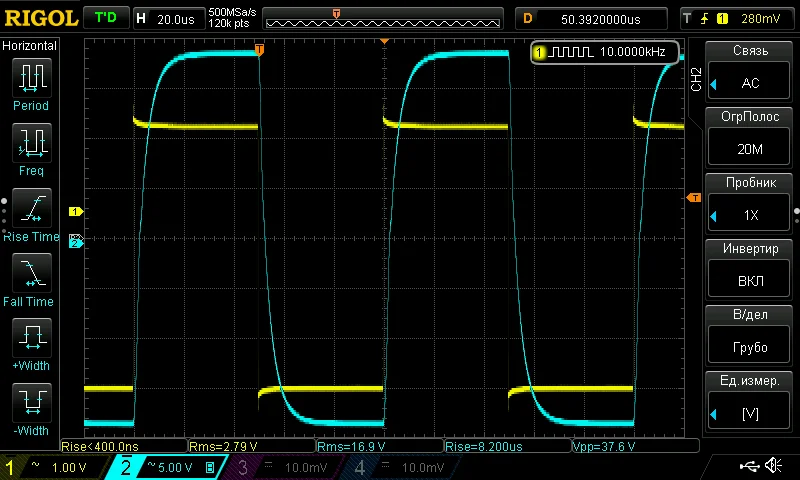Click the USB connection icon
The width and height of the screenshot is (800, 480).
tap(749, 465)
